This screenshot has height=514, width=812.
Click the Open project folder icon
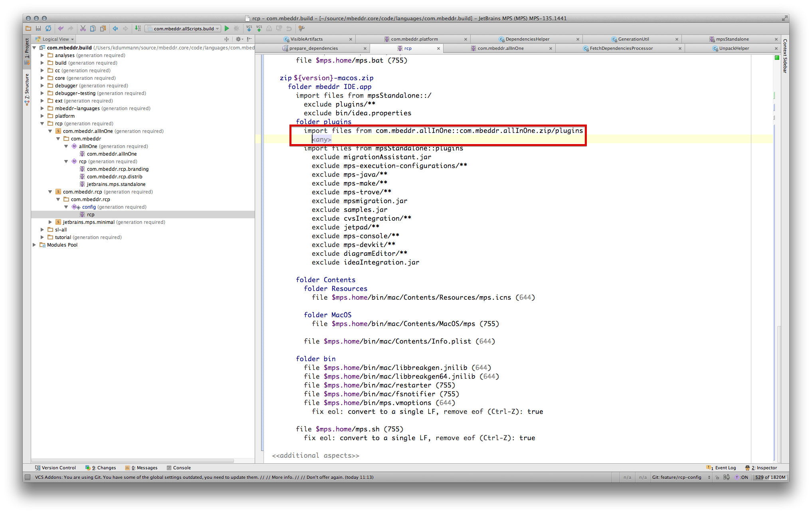click(28, 28)
